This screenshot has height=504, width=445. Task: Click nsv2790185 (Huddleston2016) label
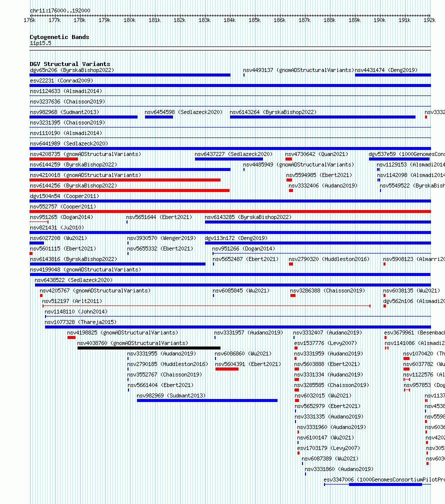click(x=167, y=364)
